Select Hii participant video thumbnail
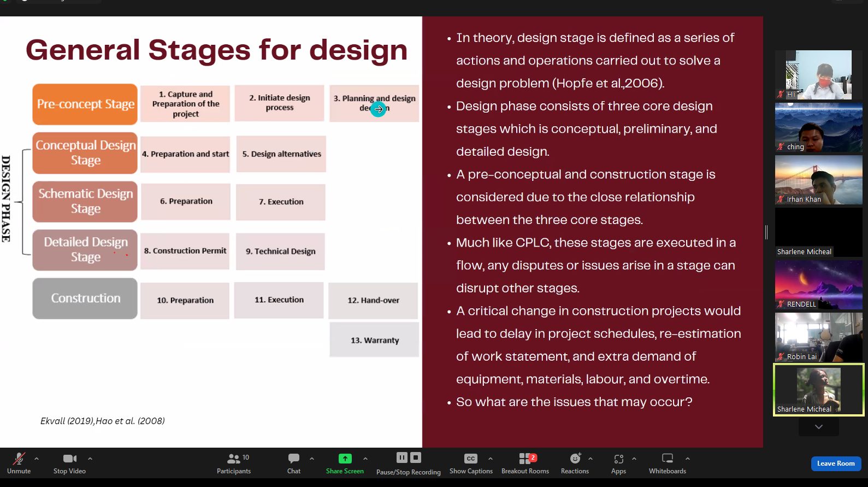 819,75
